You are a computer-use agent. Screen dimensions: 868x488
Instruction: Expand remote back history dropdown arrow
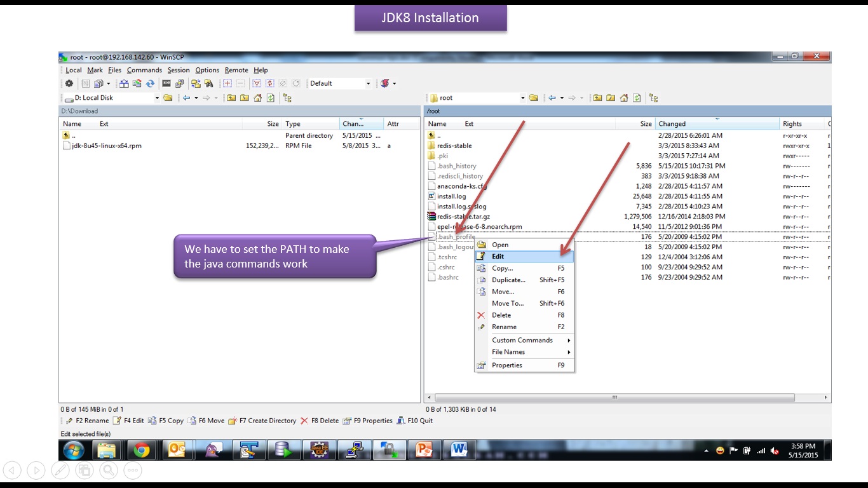pyautogui.click(x=562, y=98)
